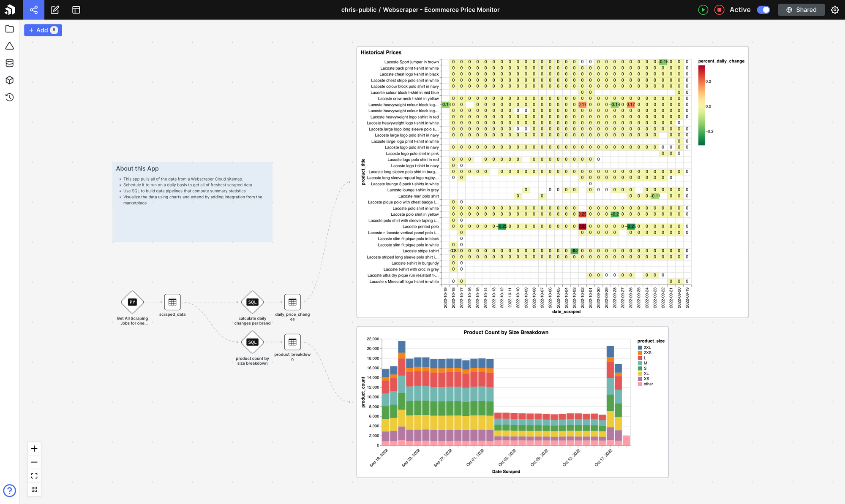The image size is (845, 504).
Task: Click the project title Webscraper - Ecommerce Price Monitor
Action: (x=441, y=10)
